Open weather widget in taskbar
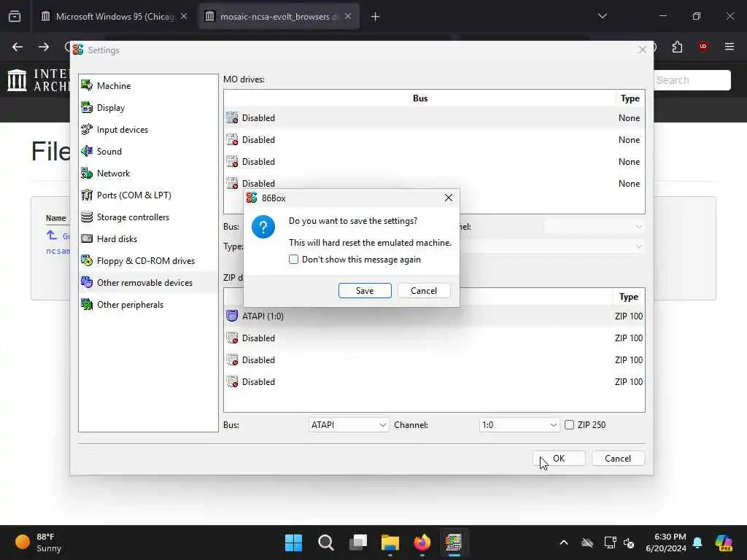The height and width of the screenshot is (560, 747). [x=38, y=542]
